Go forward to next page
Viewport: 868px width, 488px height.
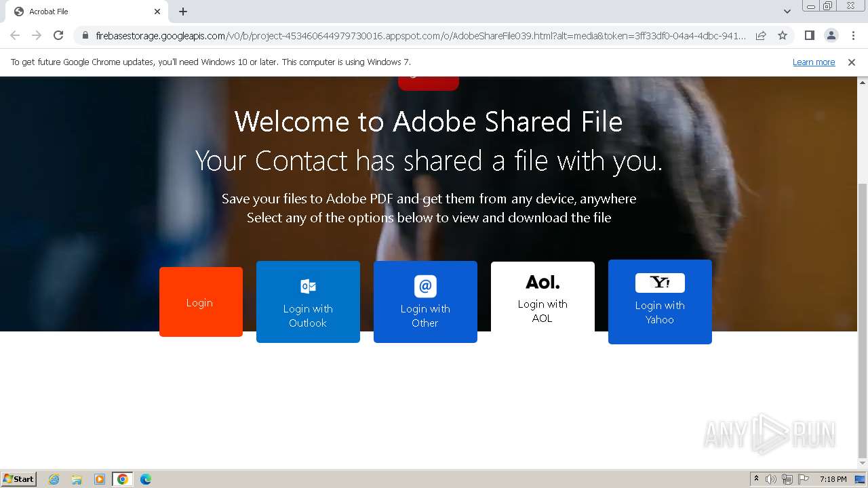pos(37,35)
